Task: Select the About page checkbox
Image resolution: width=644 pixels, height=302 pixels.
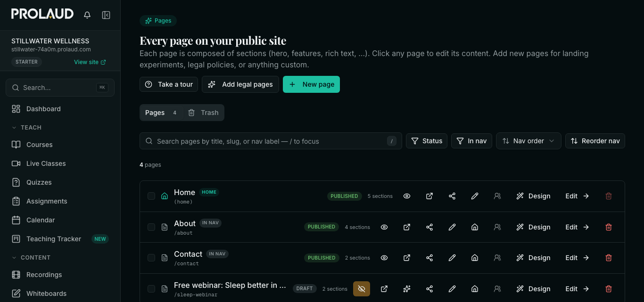Action: pyautogui.click(x=151, y=227)
